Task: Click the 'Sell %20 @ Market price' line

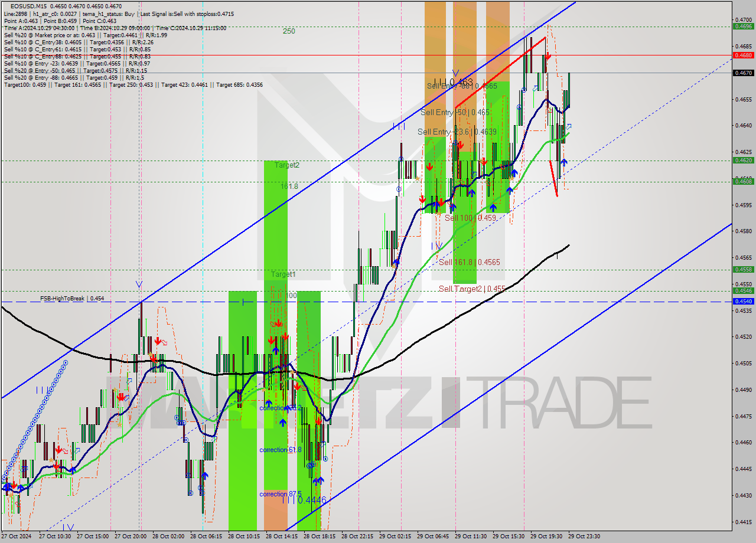Action: pos(86,35)
